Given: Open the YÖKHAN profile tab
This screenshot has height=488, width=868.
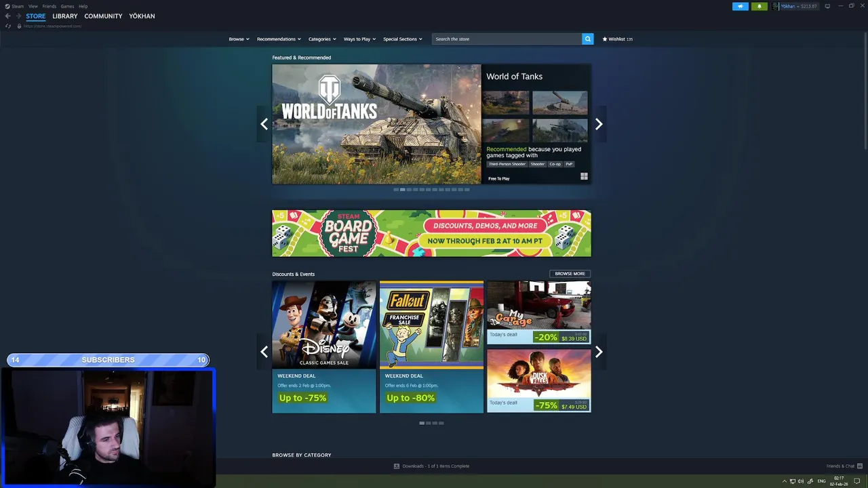Looking at the screenshot, I should [142, 16].
